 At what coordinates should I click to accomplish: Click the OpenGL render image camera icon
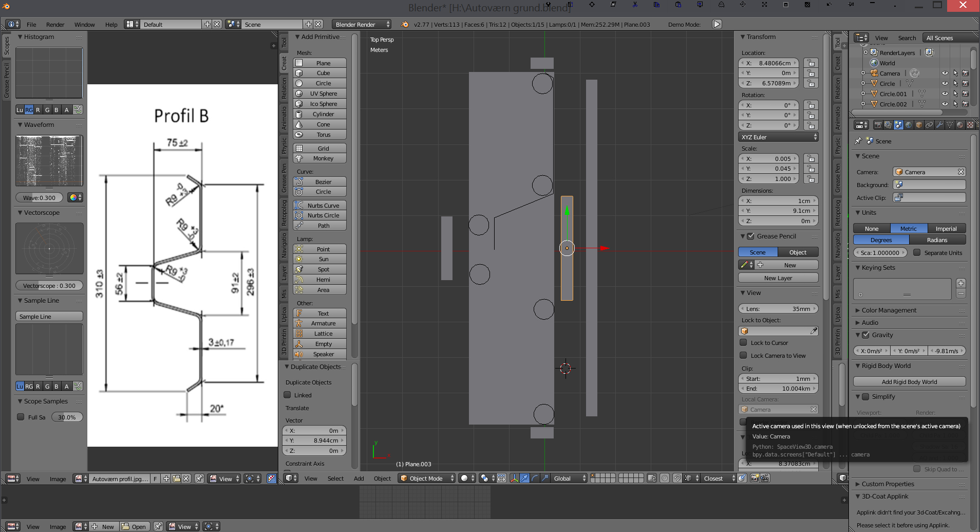[755, 478]
